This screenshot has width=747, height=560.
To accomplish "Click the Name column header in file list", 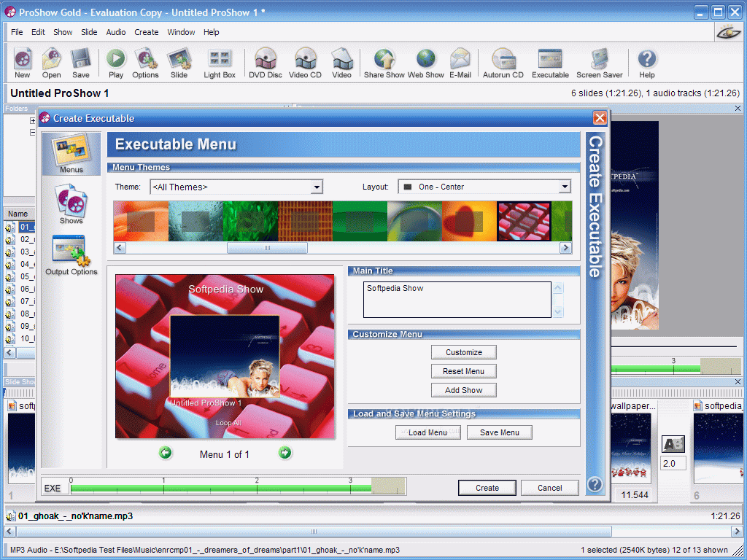I will click(19, 214).
